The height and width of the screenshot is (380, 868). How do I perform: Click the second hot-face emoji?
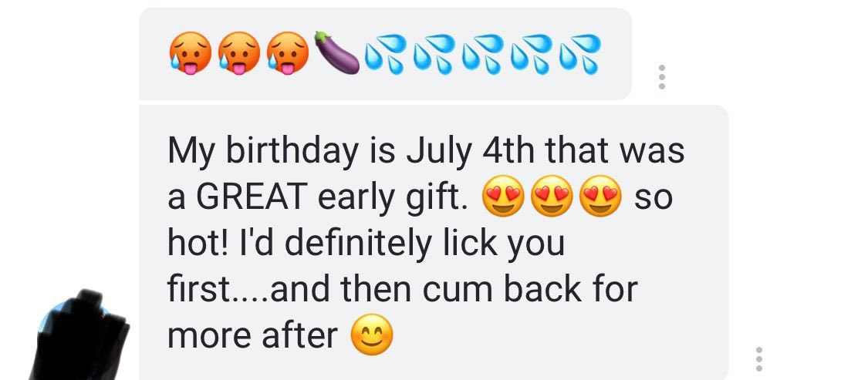[238, 53]
